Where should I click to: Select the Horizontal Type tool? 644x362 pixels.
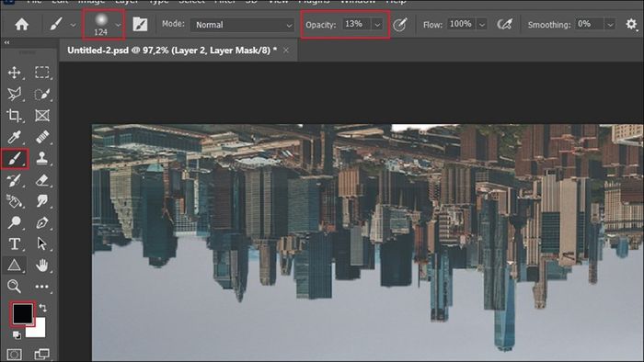click(x=15, y=243)
